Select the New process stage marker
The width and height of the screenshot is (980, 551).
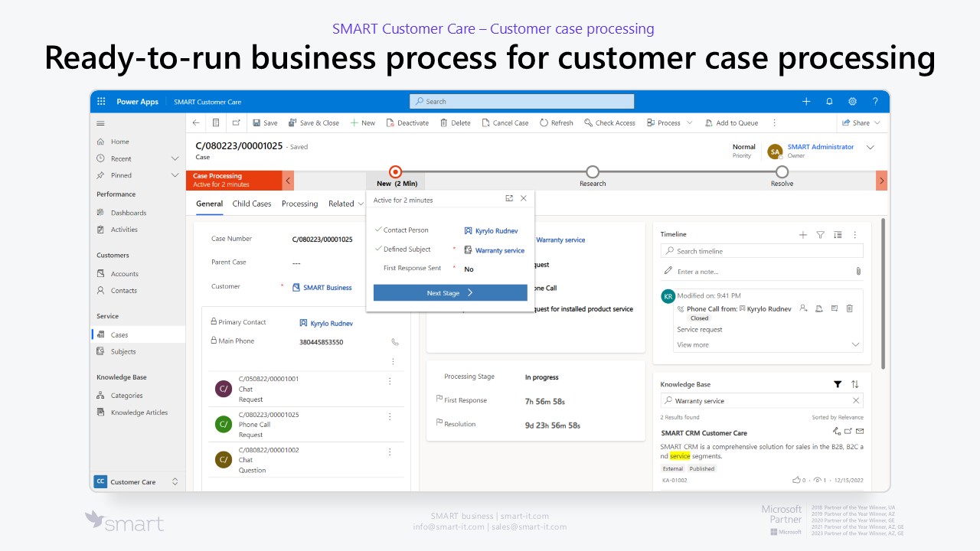pyautogui.click(x=395, y=172)
